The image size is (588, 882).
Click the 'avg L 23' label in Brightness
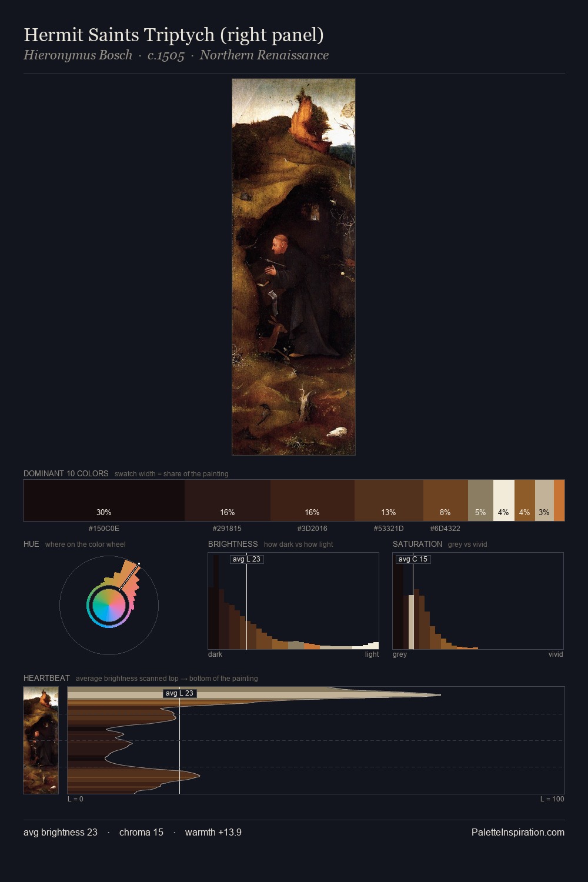246,559
